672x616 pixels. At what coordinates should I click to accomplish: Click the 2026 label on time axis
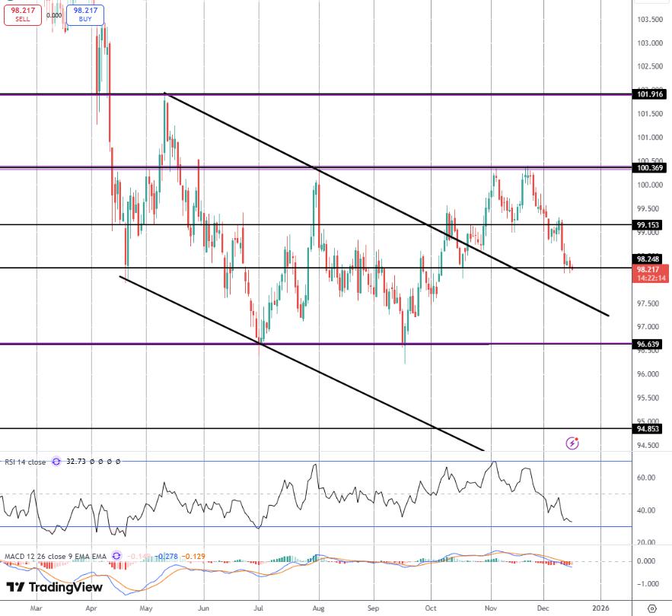[600, 608]
